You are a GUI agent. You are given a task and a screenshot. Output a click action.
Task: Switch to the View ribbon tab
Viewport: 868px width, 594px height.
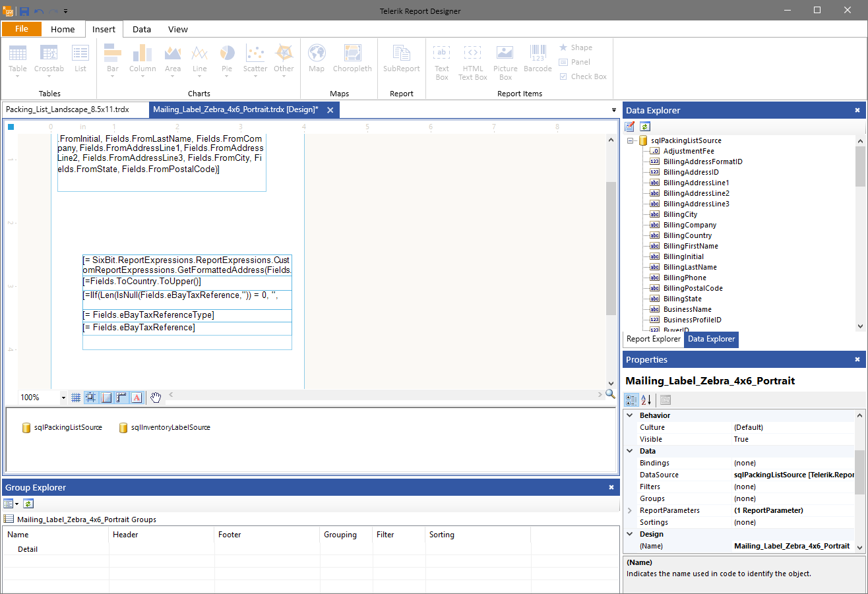point(178,29)
